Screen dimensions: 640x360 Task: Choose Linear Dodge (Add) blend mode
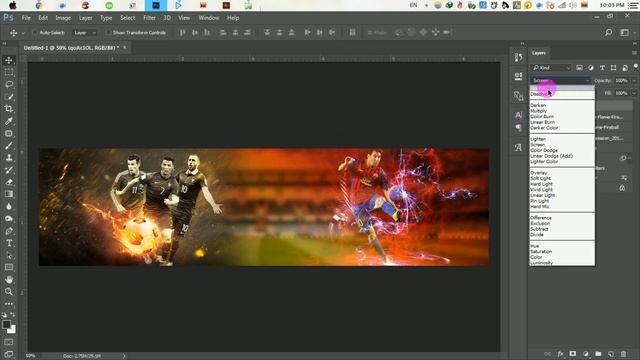click(551, 156)
